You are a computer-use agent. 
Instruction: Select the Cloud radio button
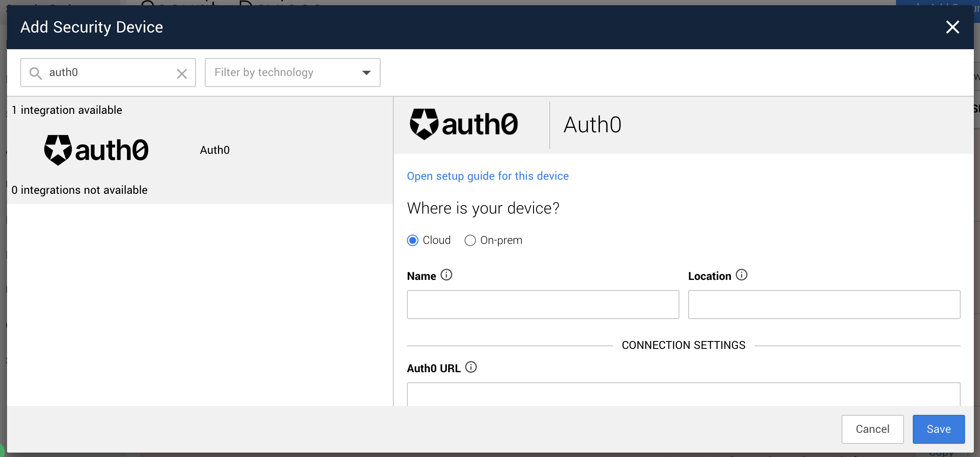413,240
